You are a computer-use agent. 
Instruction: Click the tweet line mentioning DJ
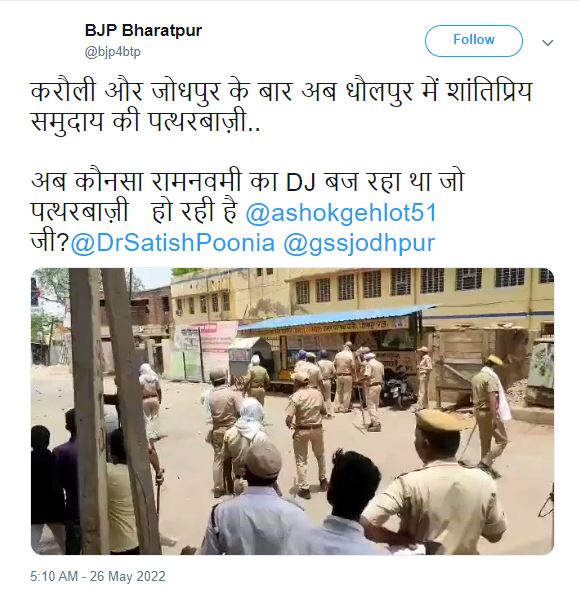(x=247, y=181)
